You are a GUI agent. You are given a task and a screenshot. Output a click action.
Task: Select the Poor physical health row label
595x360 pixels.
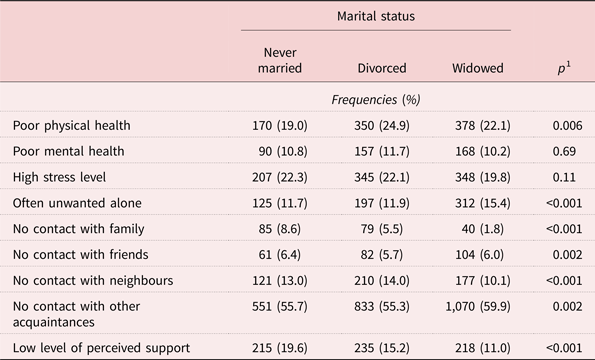72,126
